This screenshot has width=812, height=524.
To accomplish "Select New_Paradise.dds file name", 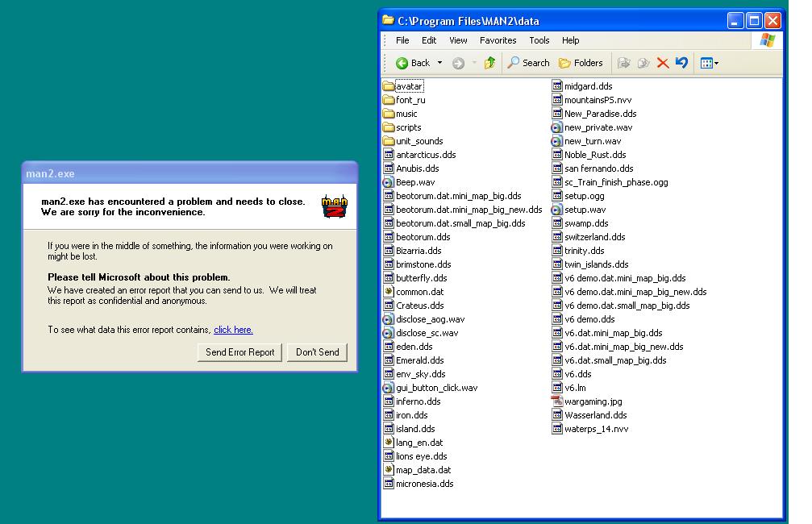I will point(600,114).
